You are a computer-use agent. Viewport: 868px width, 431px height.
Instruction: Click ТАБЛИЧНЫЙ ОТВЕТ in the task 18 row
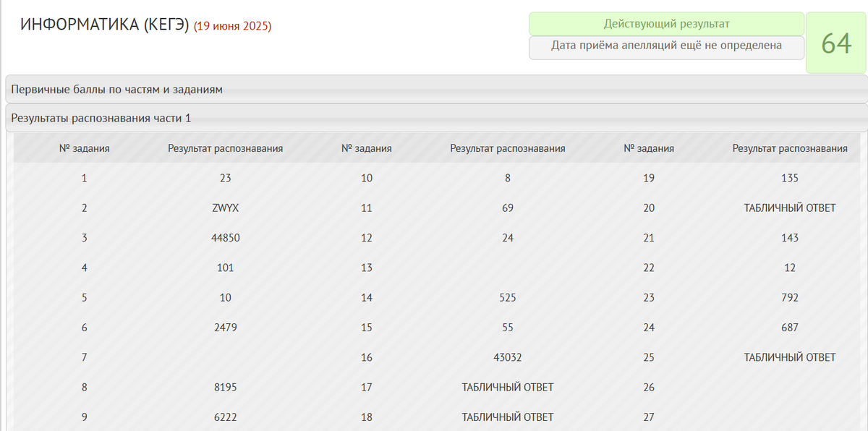point(508,417)
